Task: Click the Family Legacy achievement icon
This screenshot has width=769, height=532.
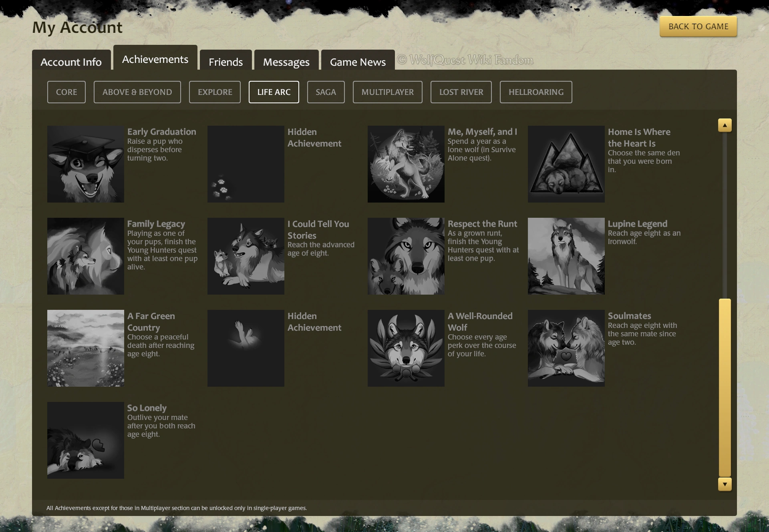Action: click(x=85, y=256)
